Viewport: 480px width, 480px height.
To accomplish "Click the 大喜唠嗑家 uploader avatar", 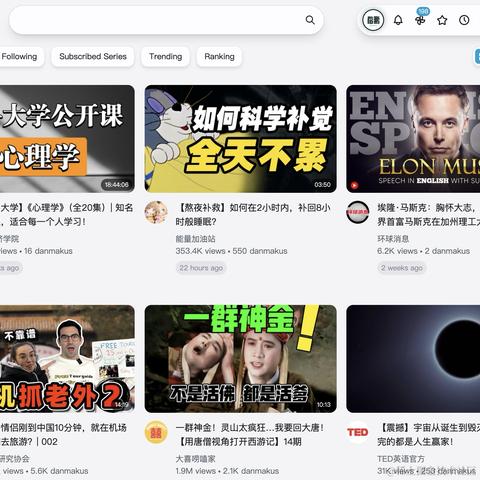I will [156, 432].
